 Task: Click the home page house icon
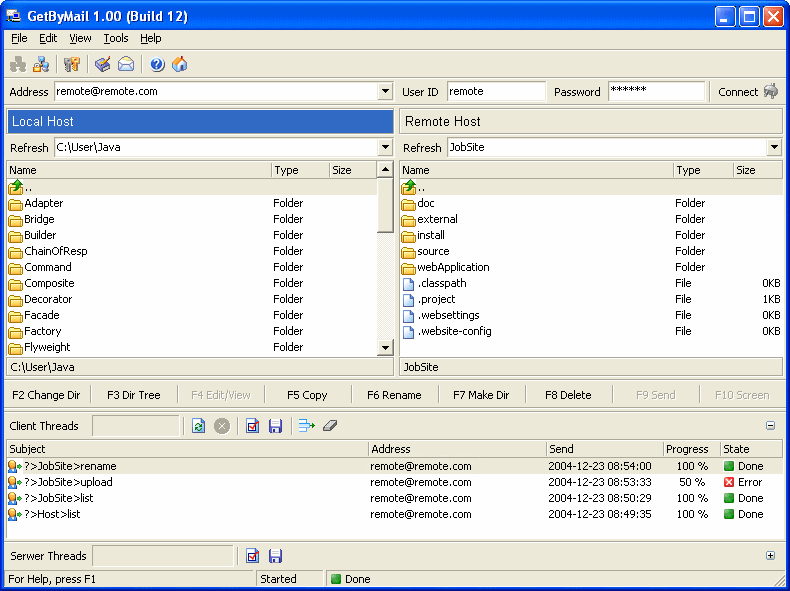point(179,64)
